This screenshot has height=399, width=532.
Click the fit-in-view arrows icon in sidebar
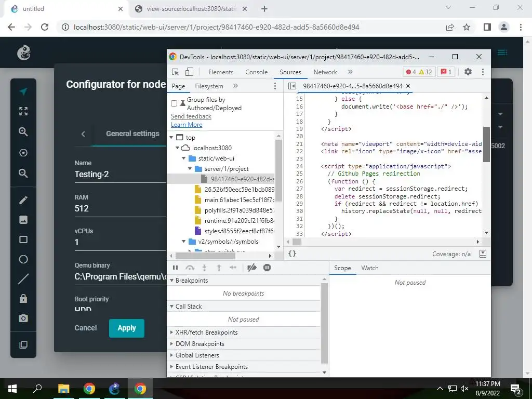pos(23,111)
